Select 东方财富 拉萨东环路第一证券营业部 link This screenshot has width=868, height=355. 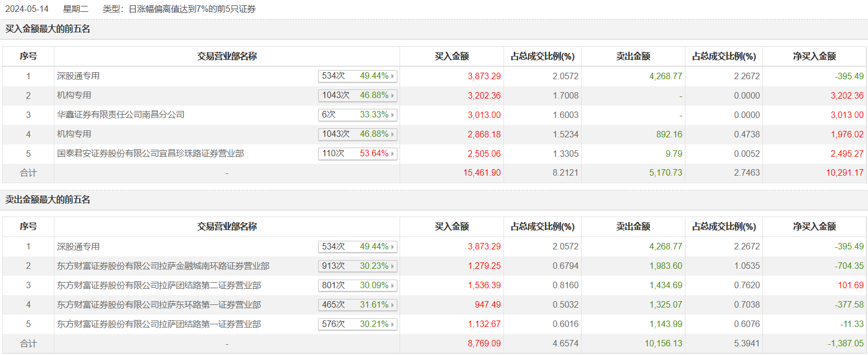[x=159, y=305]
